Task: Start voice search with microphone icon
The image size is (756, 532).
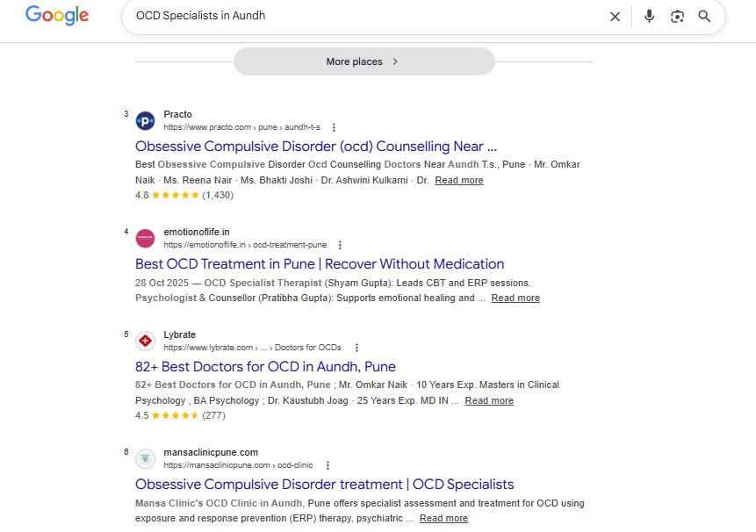Action: click(x=649, y=17)
